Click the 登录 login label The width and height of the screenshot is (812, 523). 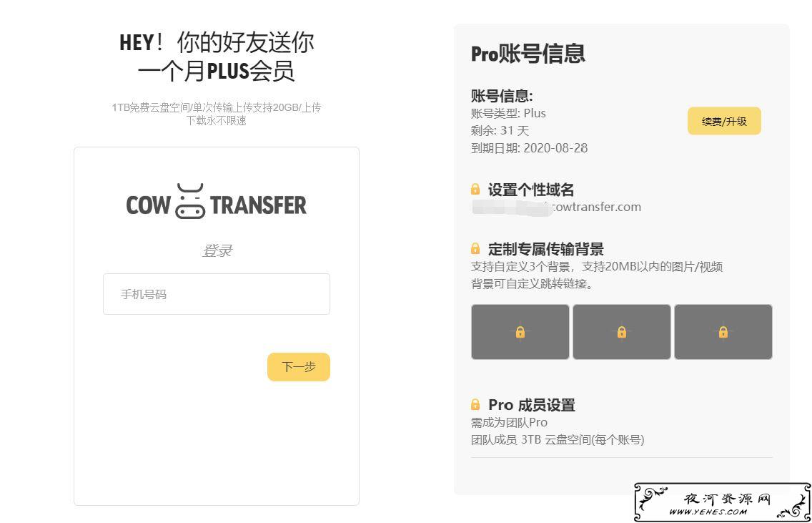pyautogui.click(x=217, y=251)
